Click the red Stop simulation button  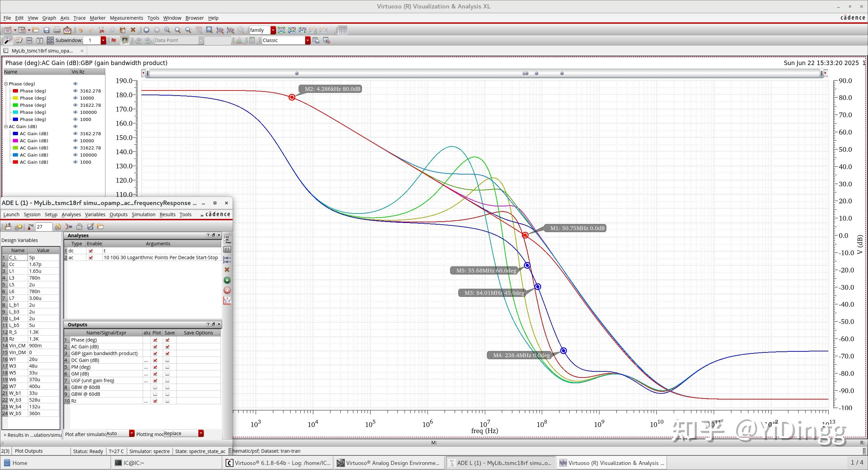(227, 290)
